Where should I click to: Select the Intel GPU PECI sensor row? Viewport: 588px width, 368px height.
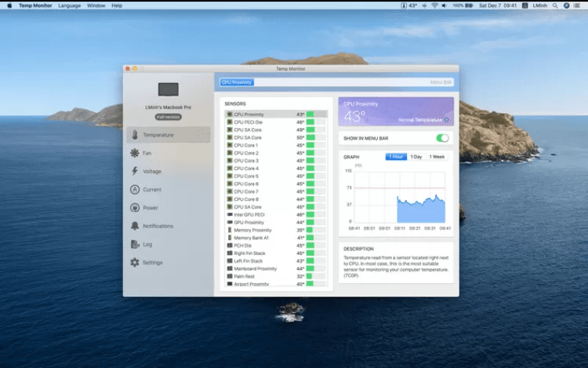249,214
